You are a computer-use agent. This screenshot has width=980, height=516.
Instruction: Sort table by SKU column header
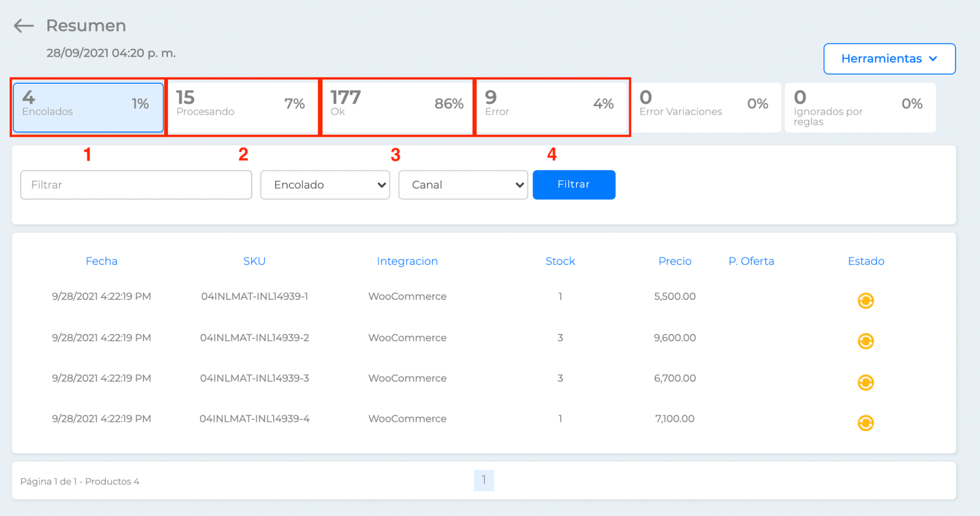254,261
